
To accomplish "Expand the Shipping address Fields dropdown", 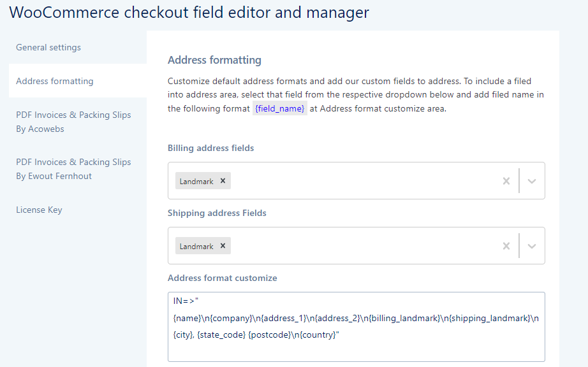I will pos(532,246).
